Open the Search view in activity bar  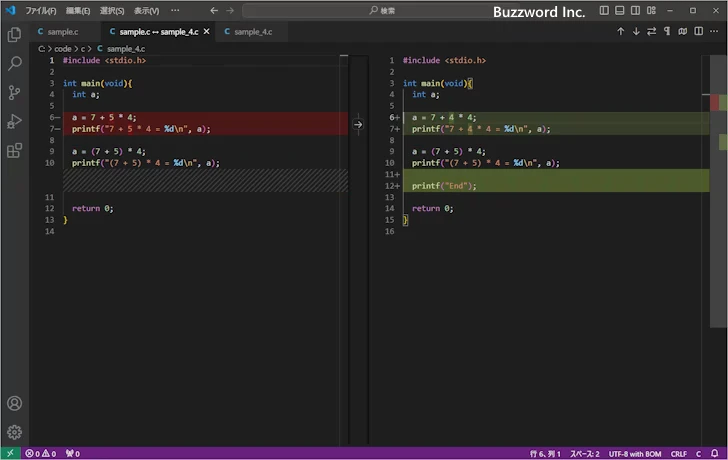point(14,63)
